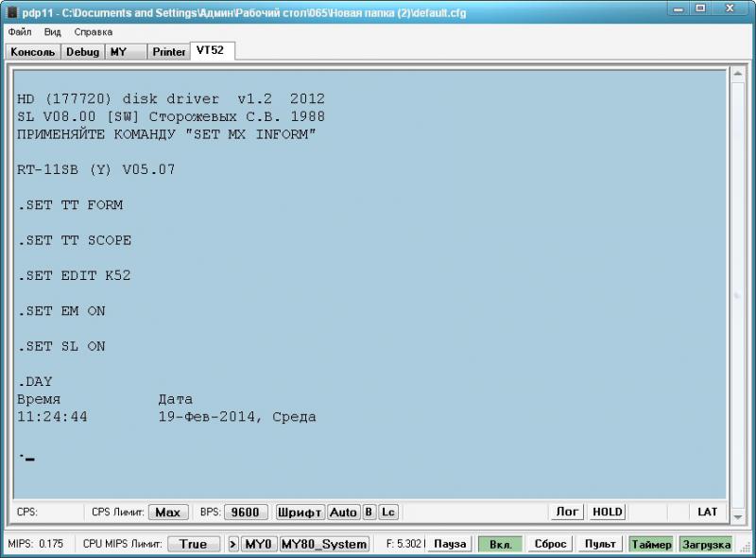Toggle the 'Lc' button
This screenshot has height=558, width=756.
pos(388,512)
